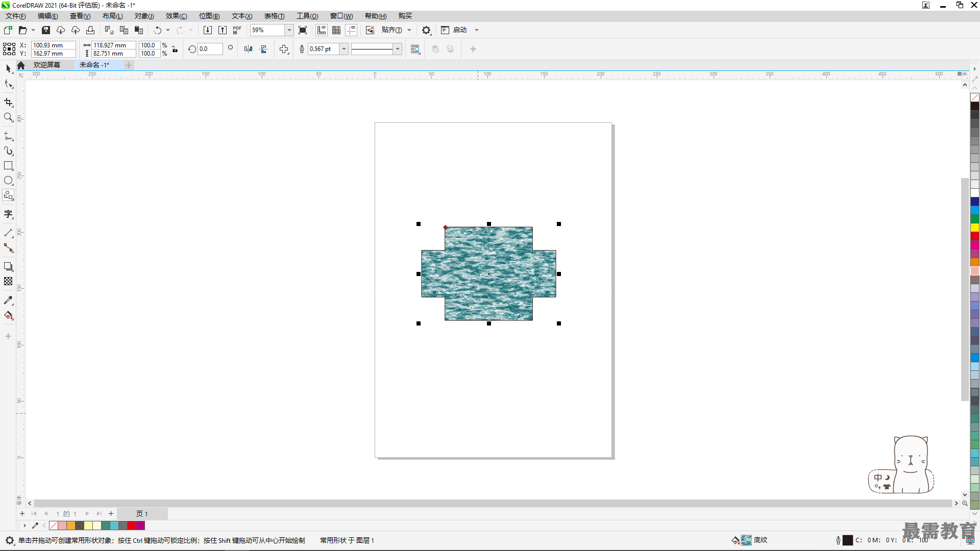Screen dimensions: 980x551
Task: Open the zoom level 59% dropdown
Action: pyautogui.click(x=289, y=30)
